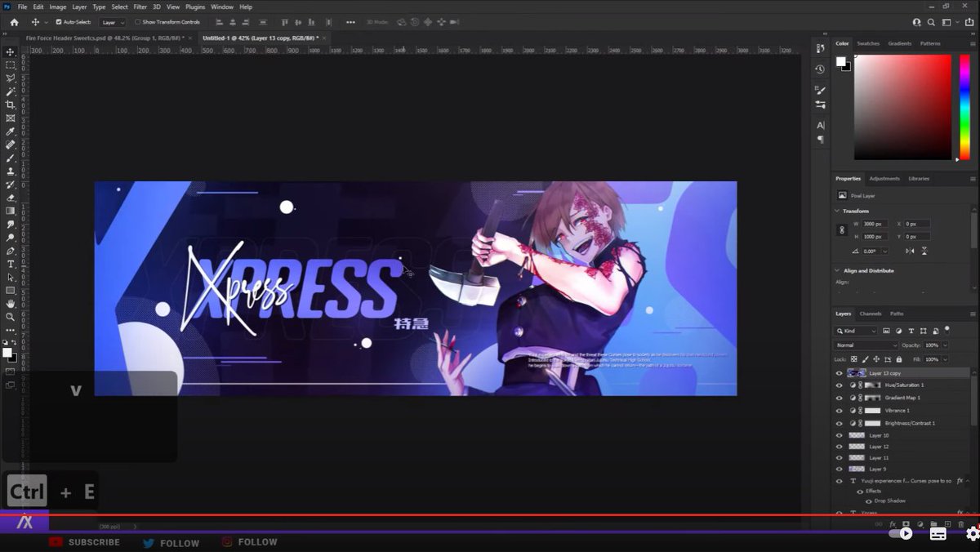Switch to Fire Force Header document tab
This screenshot has height=552, width=980.
click(104, 38)
